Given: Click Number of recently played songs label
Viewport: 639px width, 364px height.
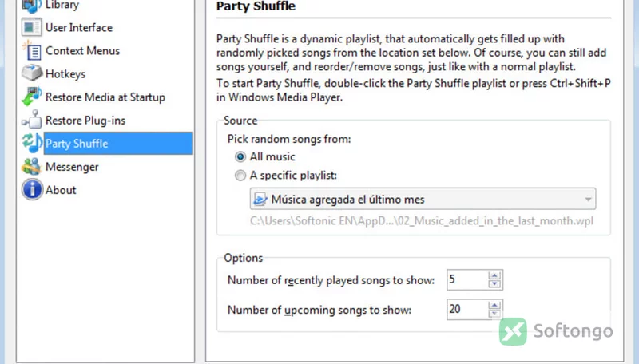Looking at the screenshot, I should (331, 280).
